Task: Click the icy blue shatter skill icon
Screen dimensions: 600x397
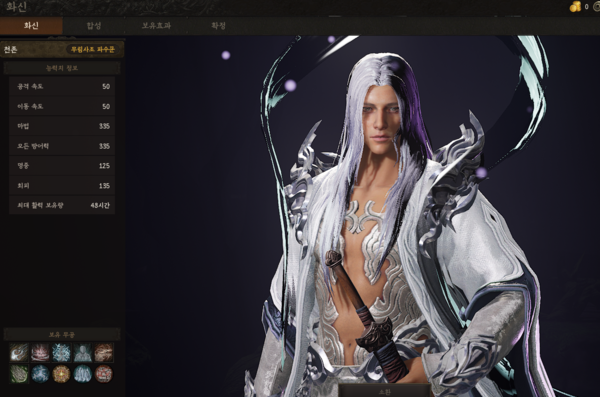Action: pyautogui.click(x=61, y=352)
